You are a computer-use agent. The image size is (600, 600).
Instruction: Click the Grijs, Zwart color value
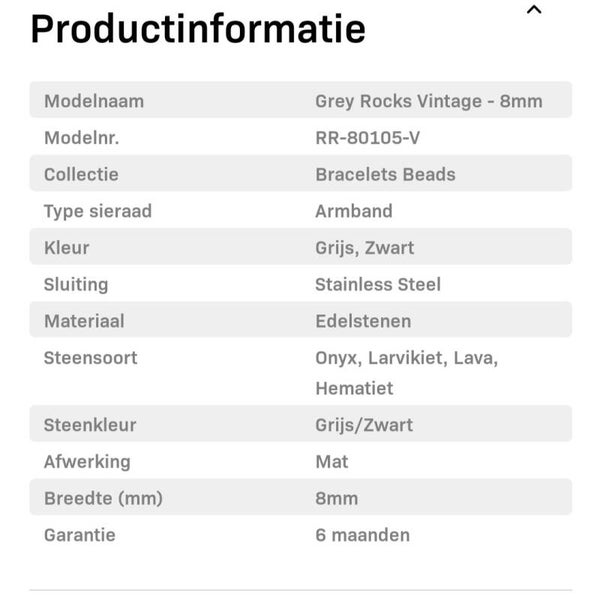click(x=364, y=248)
